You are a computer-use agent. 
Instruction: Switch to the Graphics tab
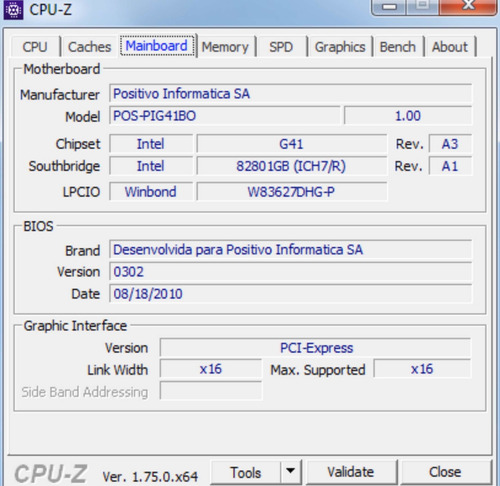pos(340,47)
